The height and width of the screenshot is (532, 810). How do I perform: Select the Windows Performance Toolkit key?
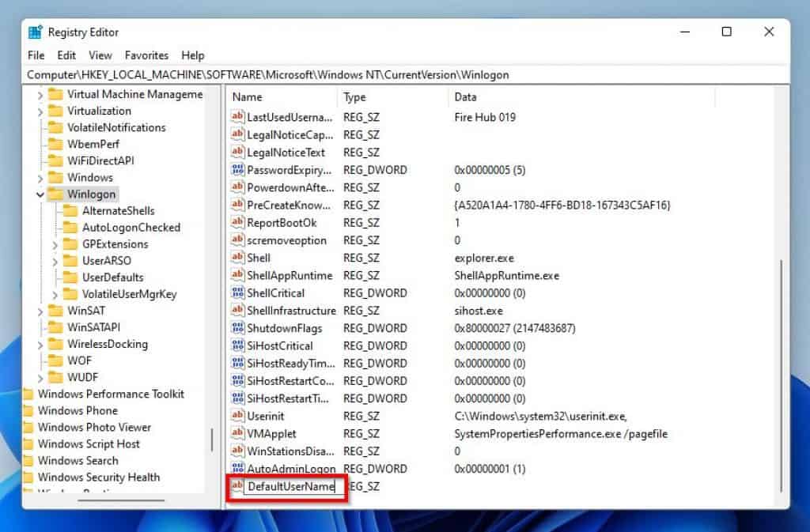[x=111, y=394]
